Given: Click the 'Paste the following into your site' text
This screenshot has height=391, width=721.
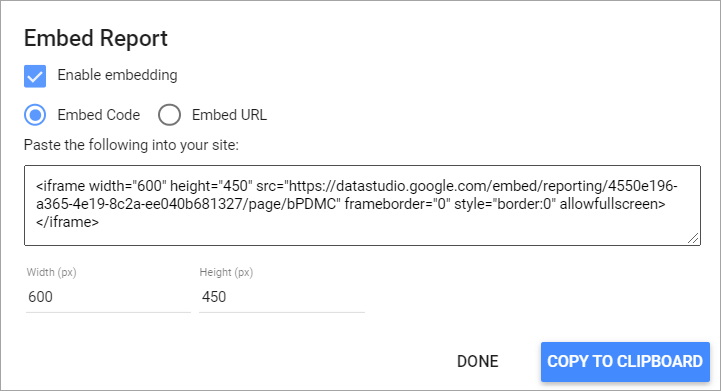Looking at the screenshot, I should tap(131, 145).
